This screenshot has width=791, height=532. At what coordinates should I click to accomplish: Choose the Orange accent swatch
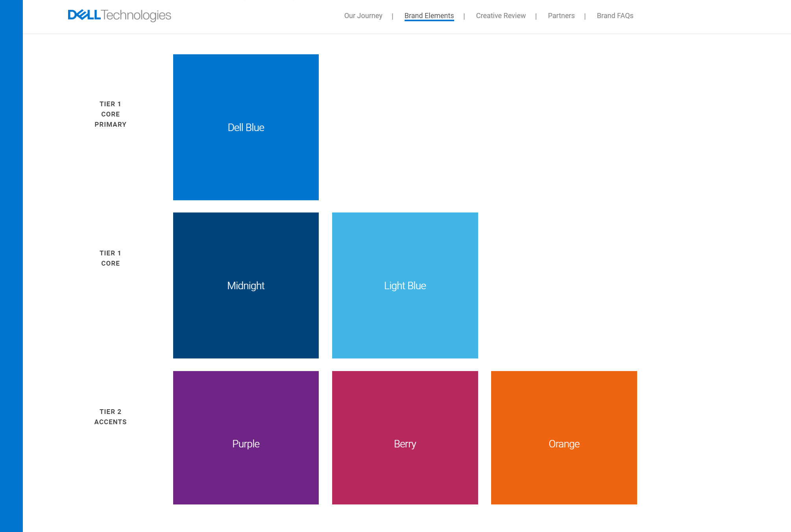click(x=564, y=438)
